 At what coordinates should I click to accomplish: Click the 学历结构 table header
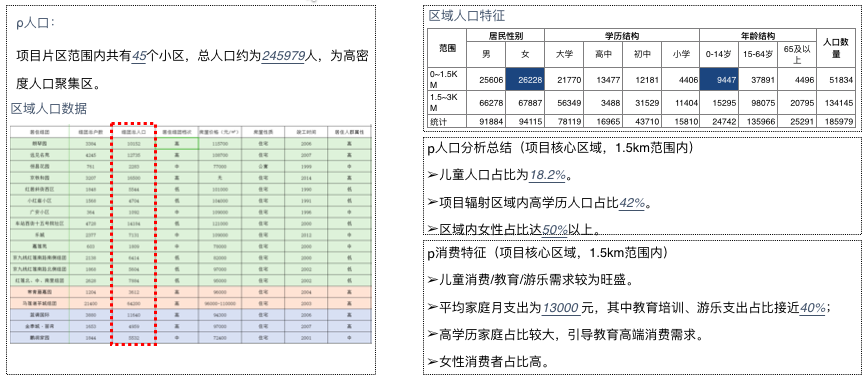coord(622,36)
